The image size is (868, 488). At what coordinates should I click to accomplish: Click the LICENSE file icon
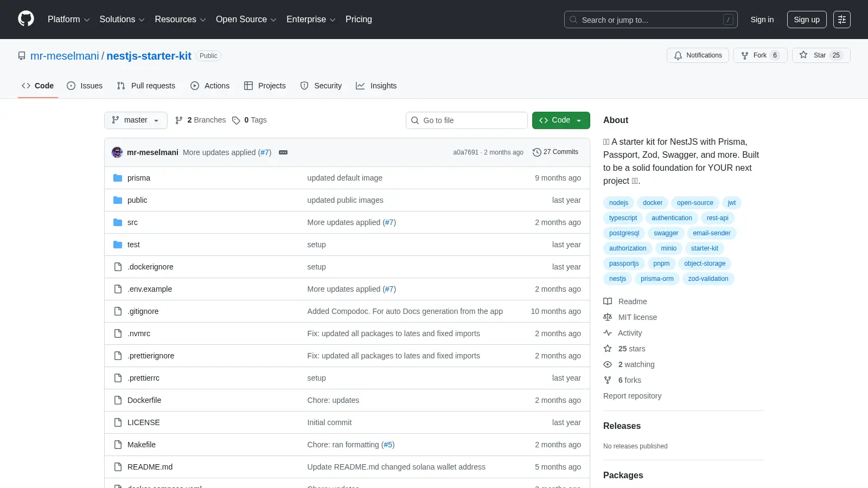(118, 422)
